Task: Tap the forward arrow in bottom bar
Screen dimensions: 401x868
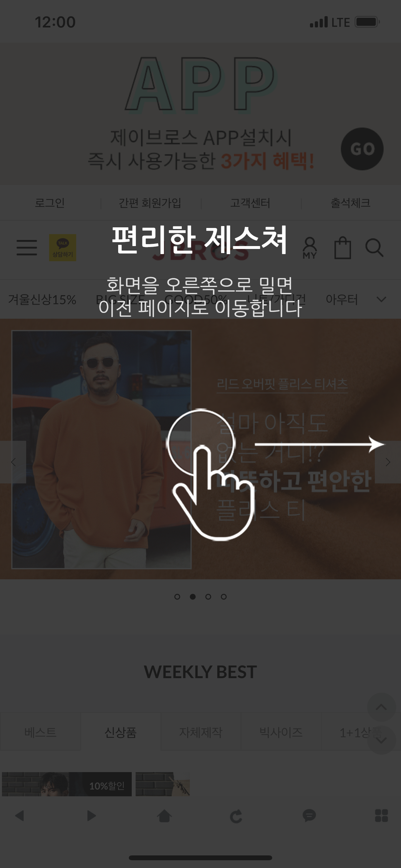Action: tap(91, 816)
